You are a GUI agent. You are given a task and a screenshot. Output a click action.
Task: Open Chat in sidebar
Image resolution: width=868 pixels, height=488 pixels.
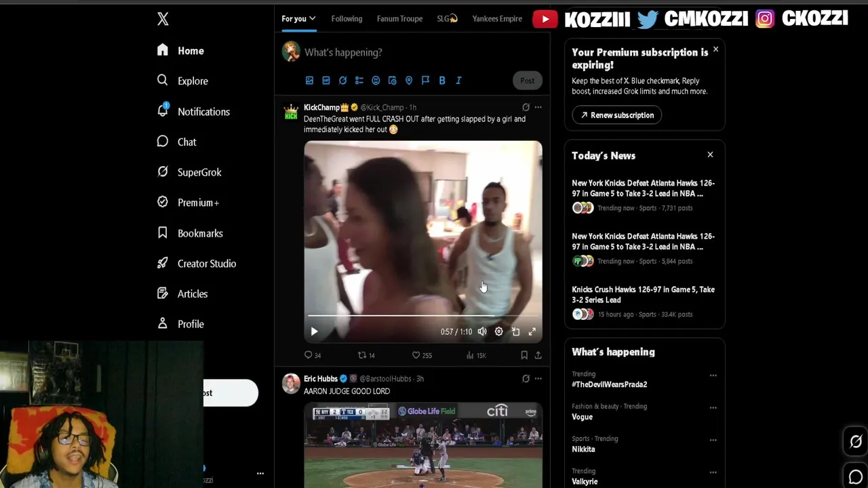[x=176, y=142]
